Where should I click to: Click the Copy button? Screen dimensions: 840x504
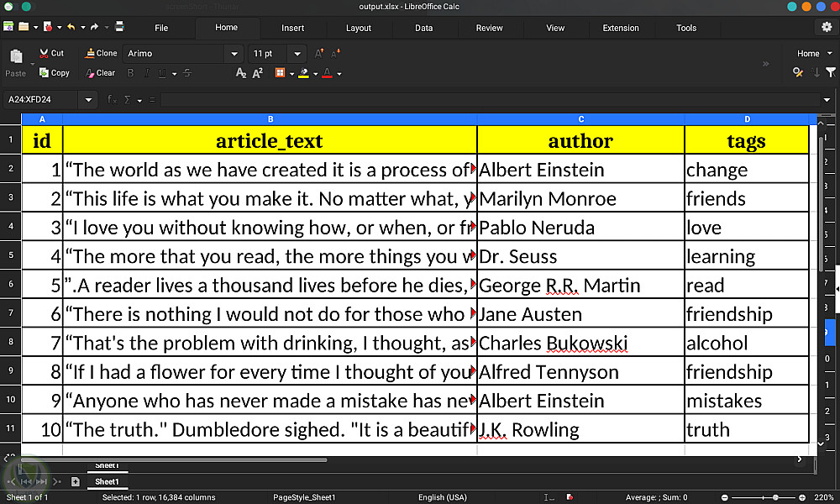(x=54, y=73)
